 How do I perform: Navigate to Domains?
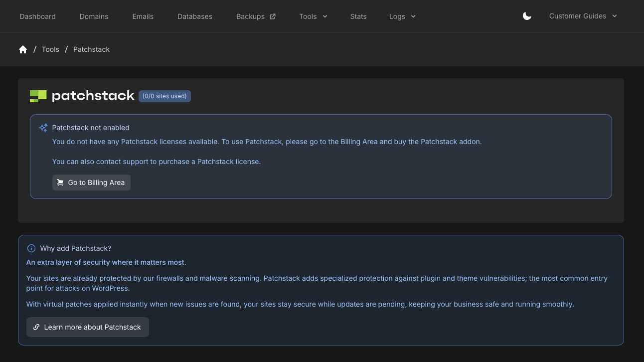94,16
